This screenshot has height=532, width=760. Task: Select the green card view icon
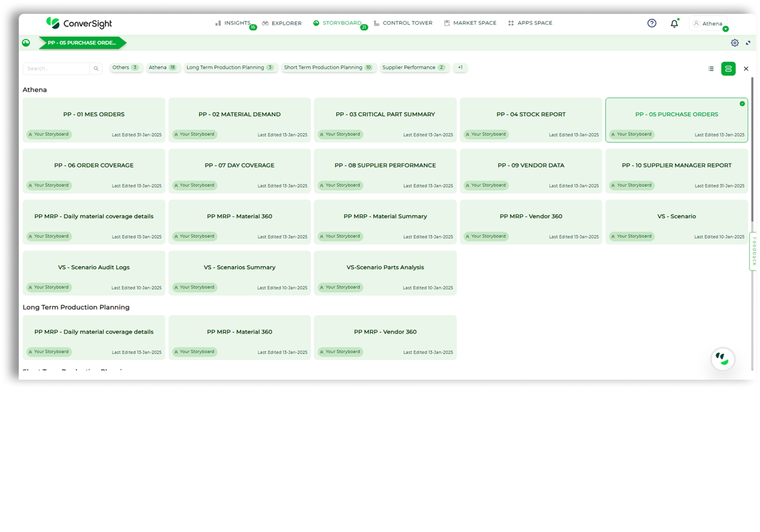[x=728, y=69]
